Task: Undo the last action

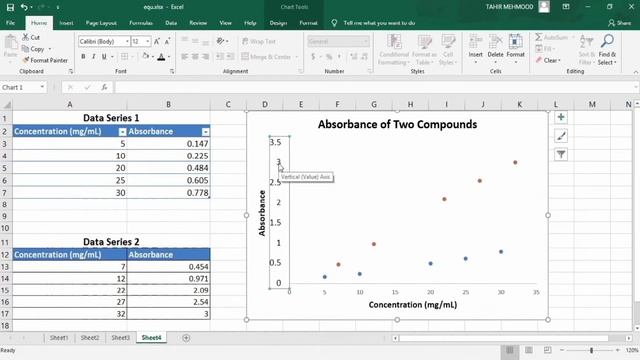Action: pos(24,7)
